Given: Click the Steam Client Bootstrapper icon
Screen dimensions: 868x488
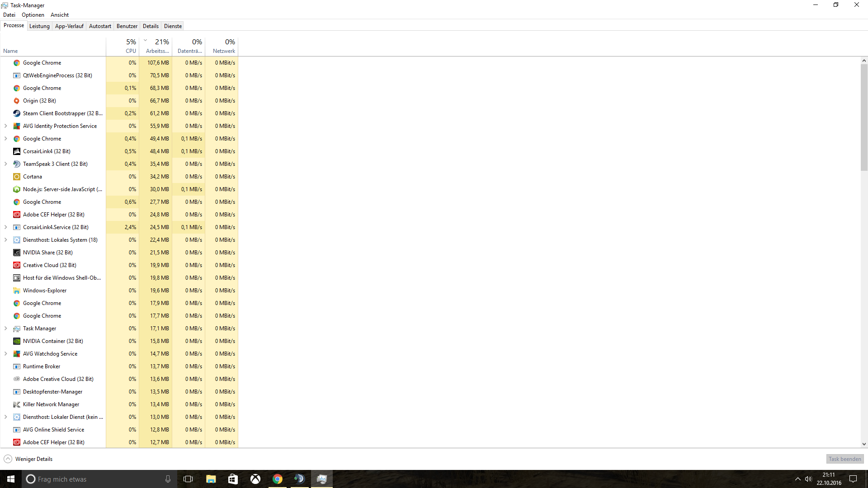Looking at the screenshot, I should coord(17,113).
